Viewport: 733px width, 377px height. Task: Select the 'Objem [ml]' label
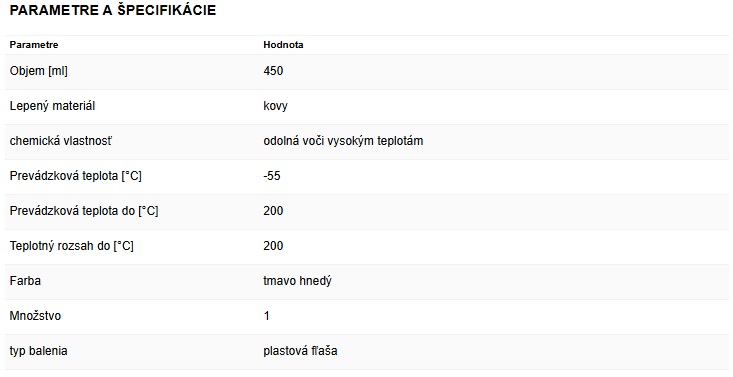pos(38,71)
